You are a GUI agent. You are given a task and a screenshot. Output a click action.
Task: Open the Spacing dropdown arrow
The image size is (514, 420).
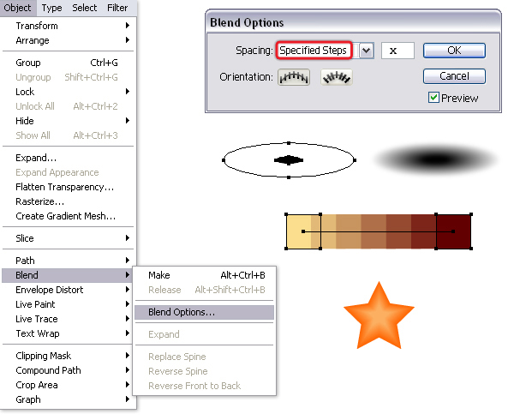tap(367, 51)
